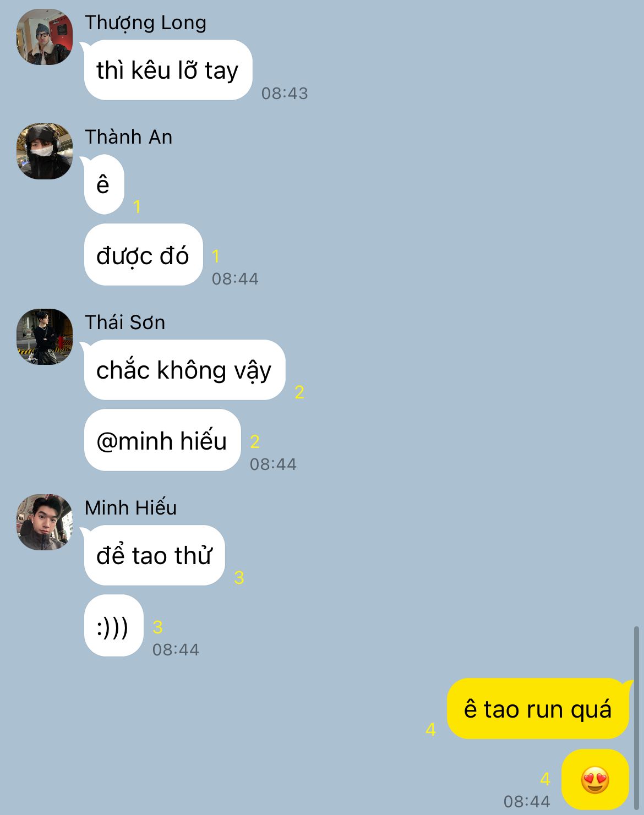Tap the 'chắc không vậy' message

pos(184,370)
